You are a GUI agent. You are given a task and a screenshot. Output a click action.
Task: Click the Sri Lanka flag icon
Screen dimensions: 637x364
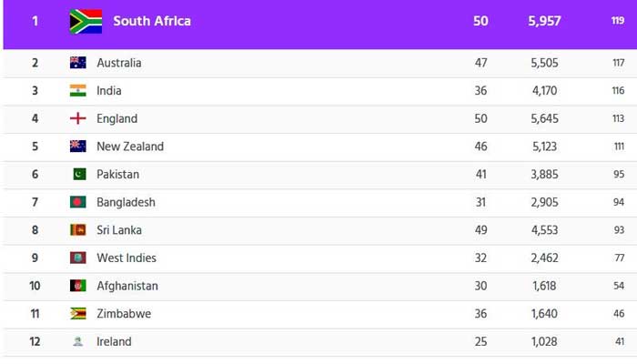pyautogui.click(x=78, y=230)
